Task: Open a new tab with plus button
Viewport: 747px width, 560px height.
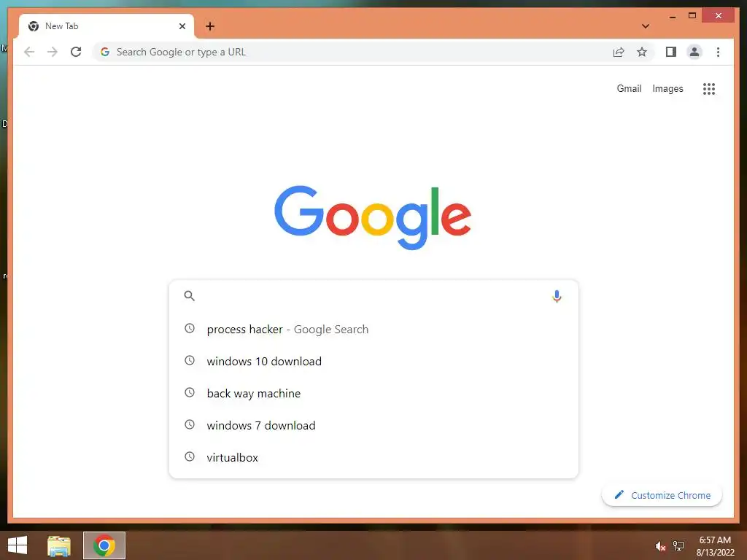Action: (210, 26)
